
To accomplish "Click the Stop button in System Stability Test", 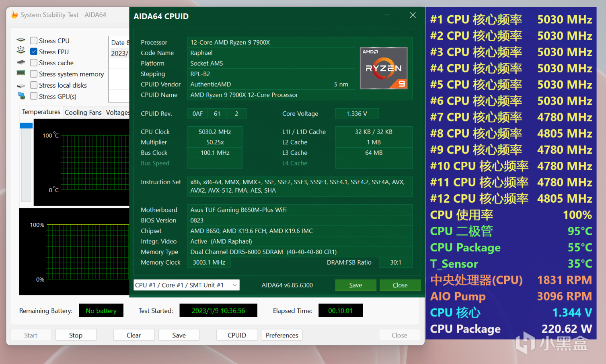I will point(76,335).
